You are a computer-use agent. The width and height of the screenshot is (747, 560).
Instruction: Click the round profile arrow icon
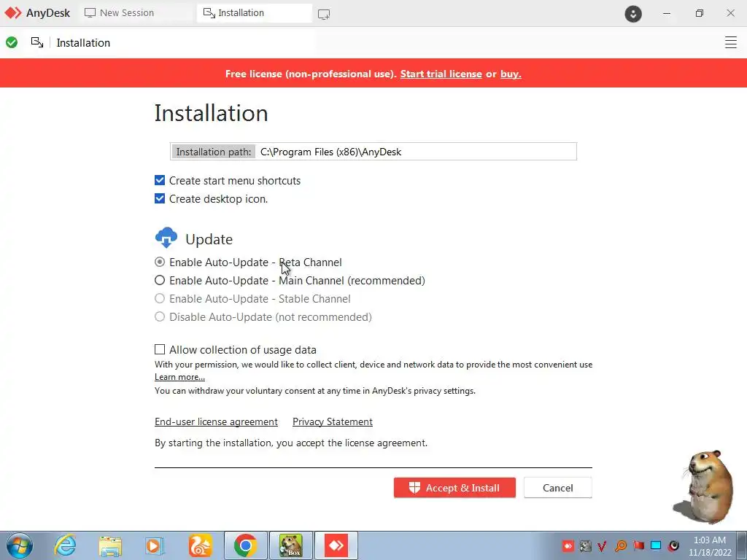point(633,14)
